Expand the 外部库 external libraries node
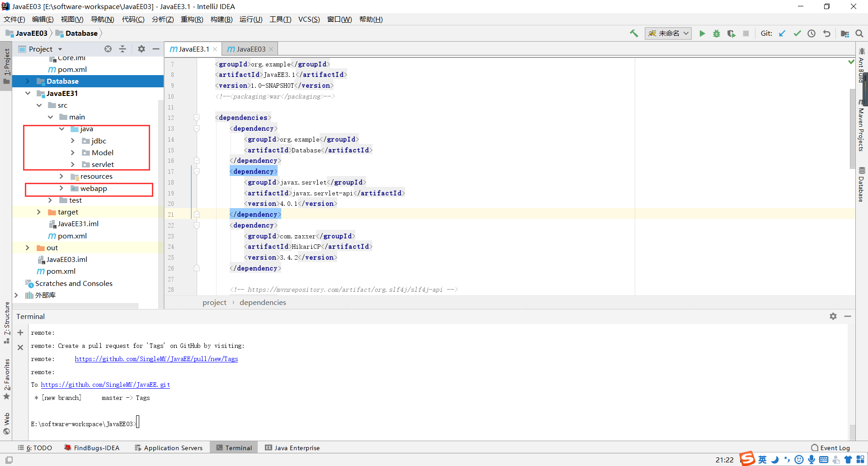 point(16,295)
